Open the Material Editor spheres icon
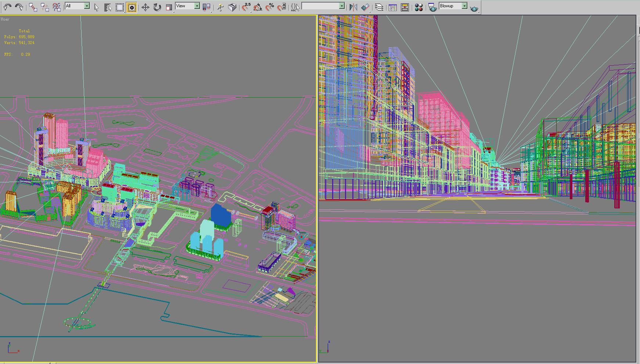640x364 pixels. [419, 7]
